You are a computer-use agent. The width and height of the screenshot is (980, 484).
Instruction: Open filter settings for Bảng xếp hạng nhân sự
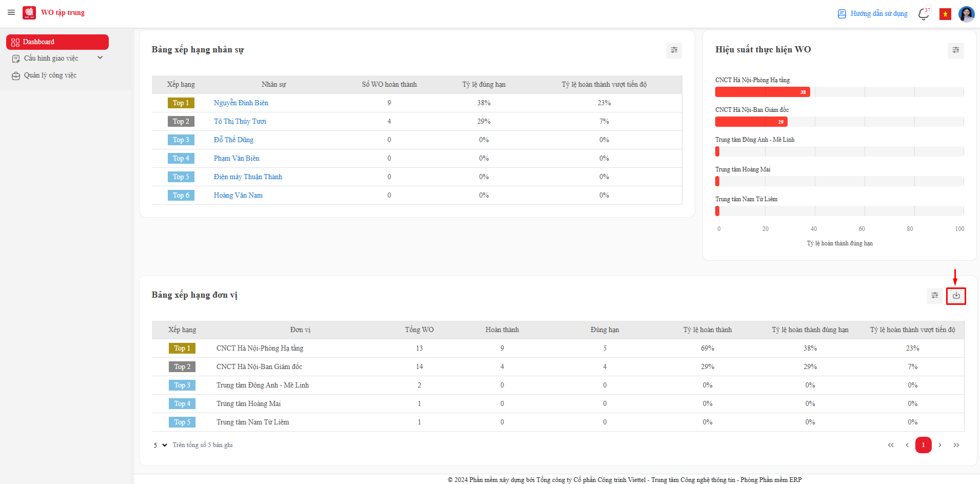pos(674,50)
